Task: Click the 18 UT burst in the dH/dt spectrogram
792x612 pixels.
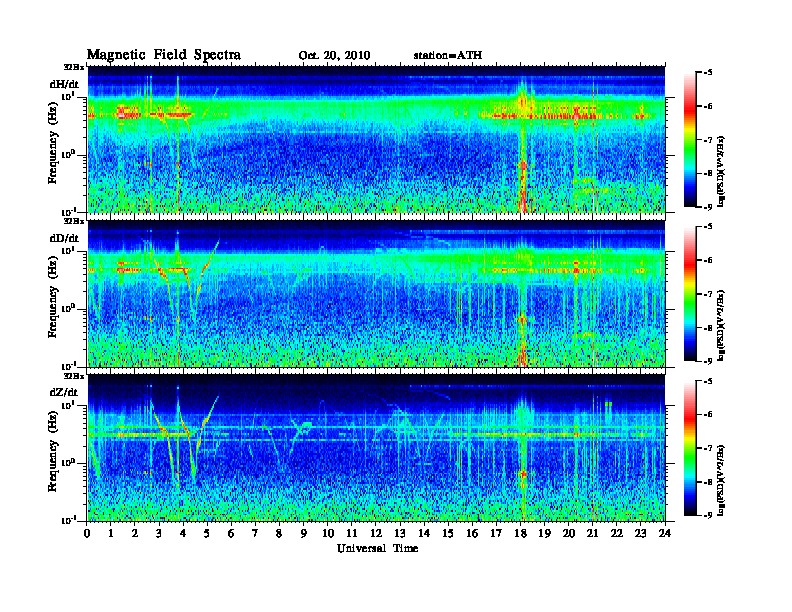Action: click(x=523, y=146)
